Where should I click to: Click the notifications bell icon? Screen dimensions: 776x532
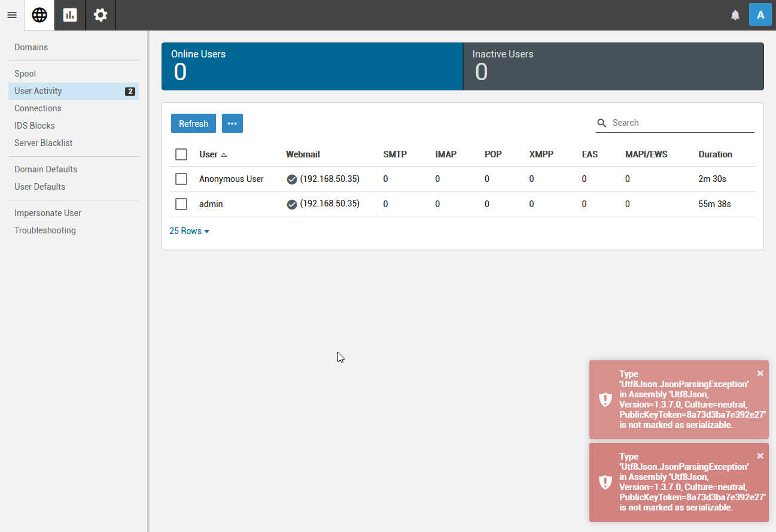[x=735, y=15]
